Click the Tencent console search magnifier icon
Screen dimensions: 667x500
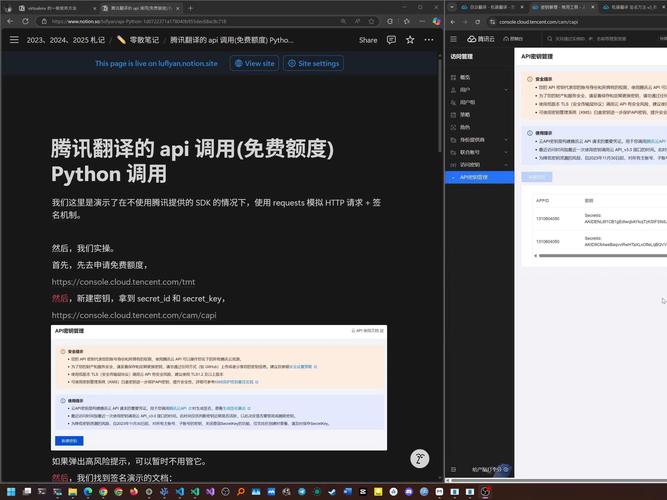pyautogui.click(x=550, y=39)
